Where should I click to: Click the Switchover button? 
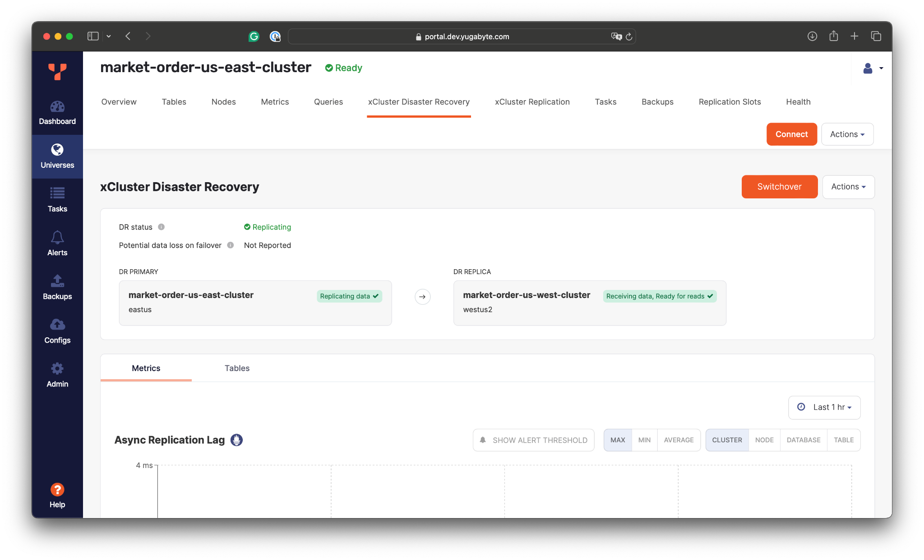pyautogui.click(x=779, y=187)
